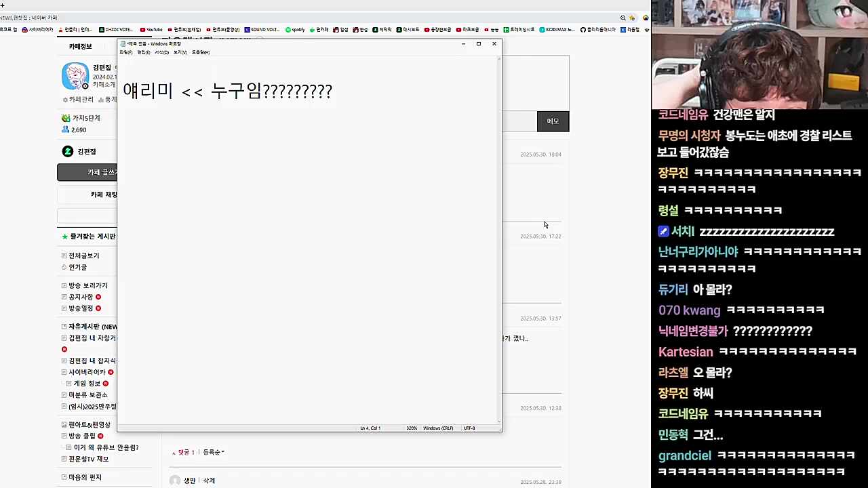Click the Notepad vertical scrollbar
Viewport: 868px width, 488px height.
500,239
